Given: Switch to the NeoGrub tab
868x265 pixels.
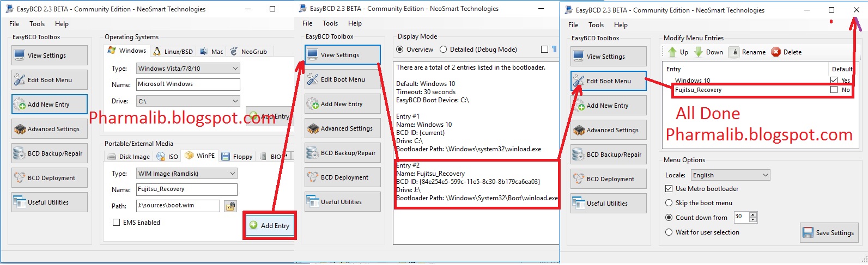Looking at the screenshot, I should pyautogui.click(x=248, y=51).
